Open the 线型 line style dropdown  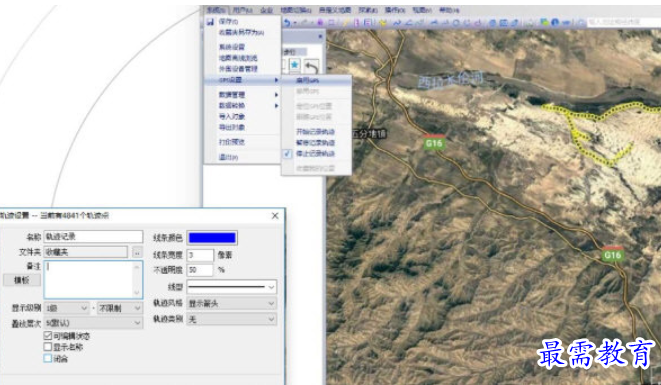pos(231,287)
